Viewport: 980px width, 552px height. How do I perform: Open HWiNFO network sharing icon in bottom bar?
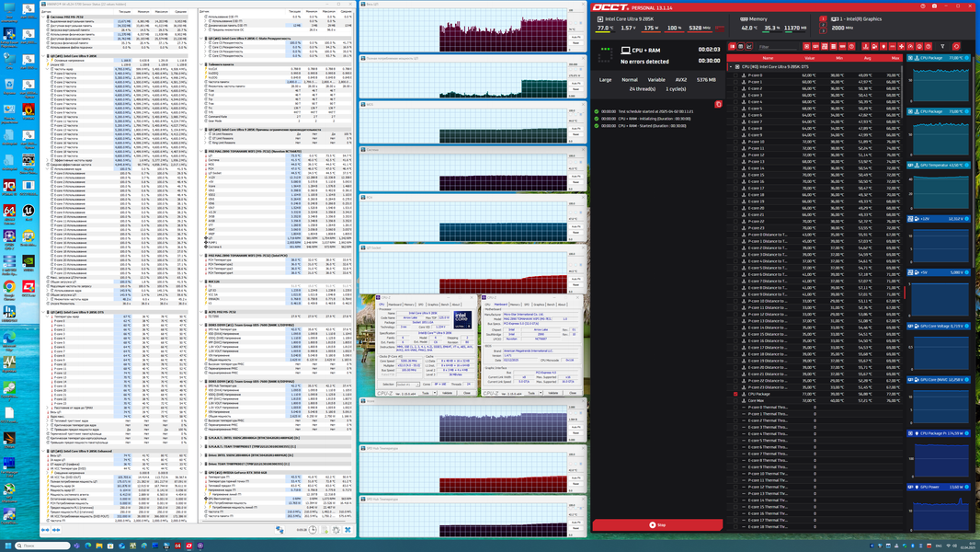[279, 530]
